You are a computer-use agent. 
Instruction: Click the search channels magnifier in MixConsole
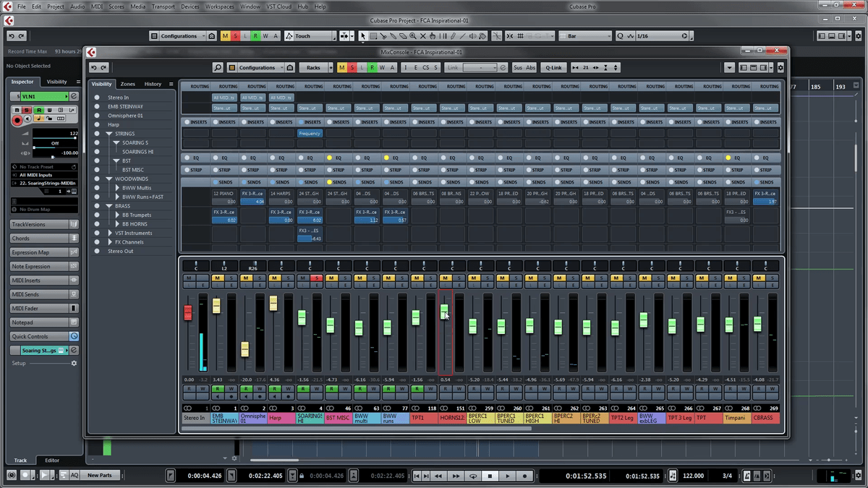[x=218, y=67]
